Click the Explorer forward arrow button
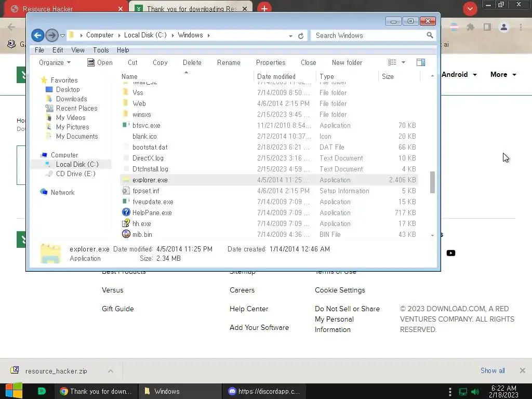 pyautogui.click(x=52, y=35)
